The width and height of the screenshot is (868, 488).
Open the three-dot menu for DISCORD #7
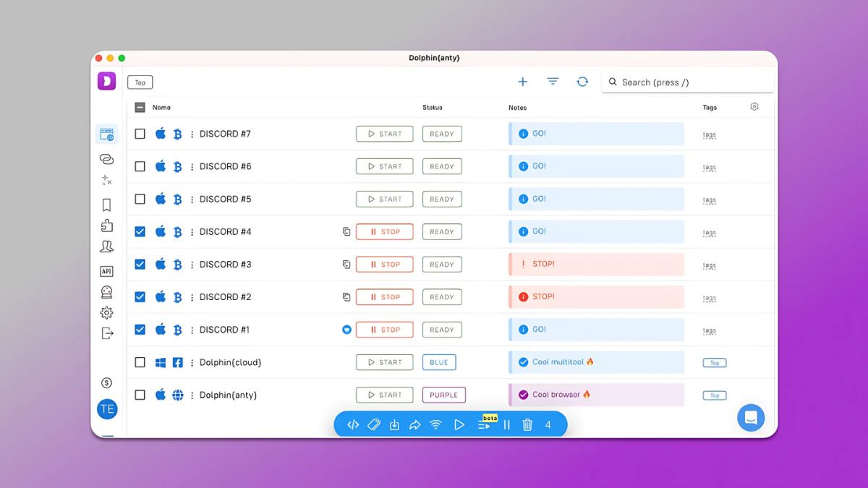click(192, 134)
